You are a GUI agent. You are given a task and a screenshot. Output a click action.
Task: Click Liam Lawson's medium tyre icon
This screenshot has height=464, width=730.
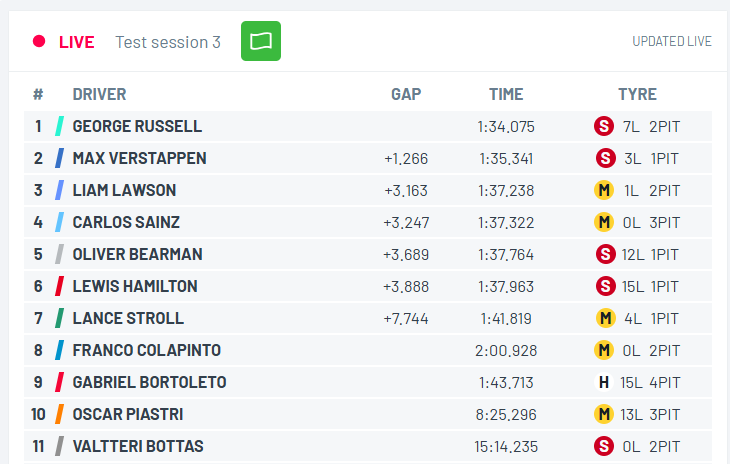coord(603,190)
